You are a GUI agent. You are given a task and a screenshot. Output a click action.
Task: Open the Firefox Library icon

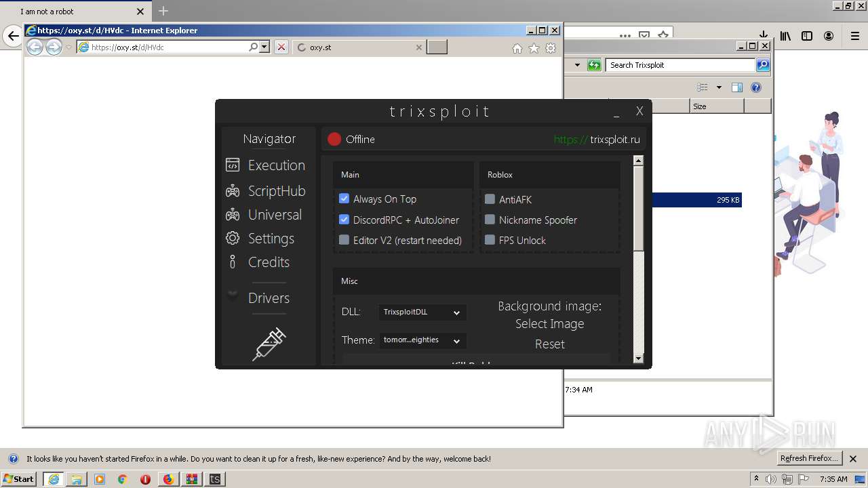pyautogui.click(x=785, y=36)
